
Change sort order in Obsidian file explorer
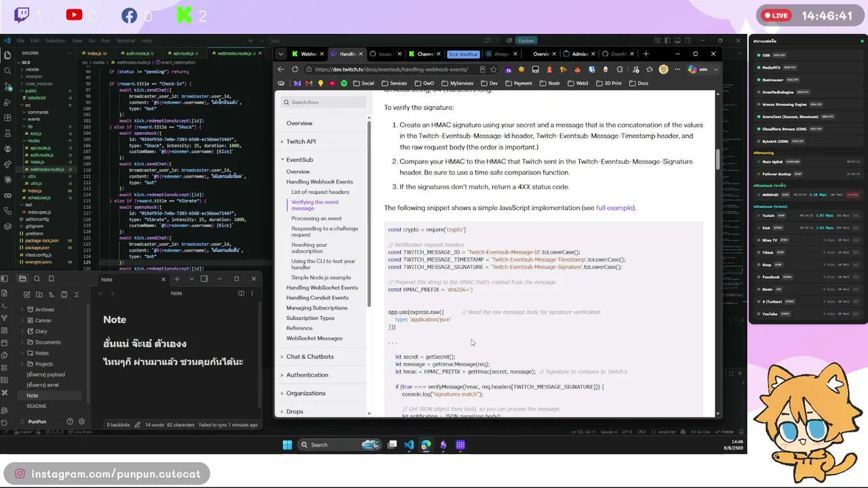click(52, 294)
